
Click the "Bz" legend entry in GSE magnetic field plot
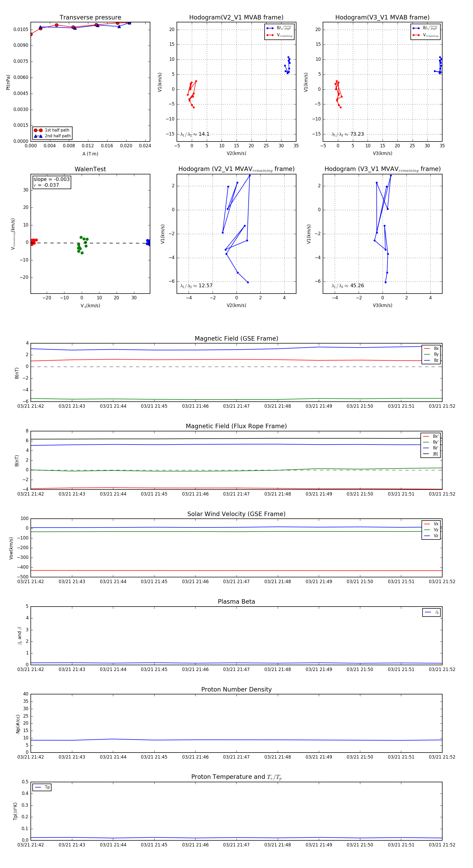click(431, 361)
